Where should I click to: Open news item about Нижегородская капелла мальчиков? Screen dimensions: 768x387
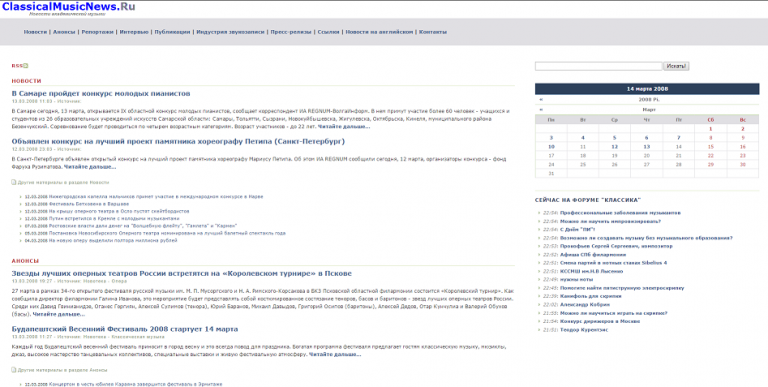156,196
